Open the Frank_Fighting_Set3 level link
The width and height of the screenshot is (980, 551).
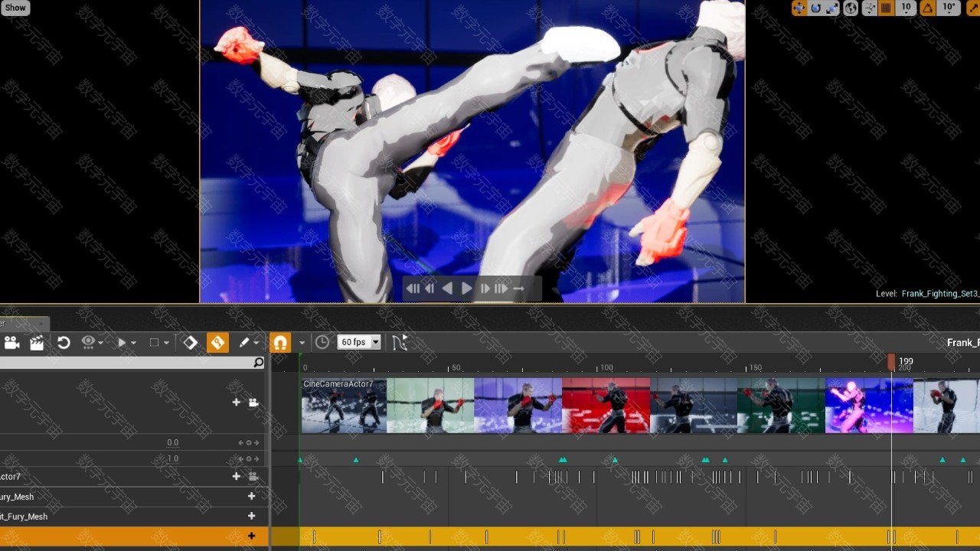click(x=940, y=294)
